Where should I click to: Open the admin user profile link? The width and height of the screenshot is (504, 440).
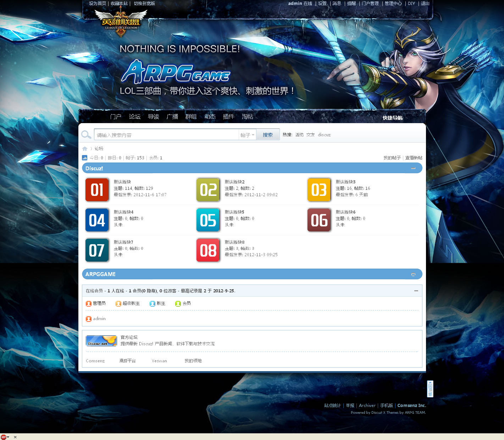pyautogui.click(x=295, y=4)
